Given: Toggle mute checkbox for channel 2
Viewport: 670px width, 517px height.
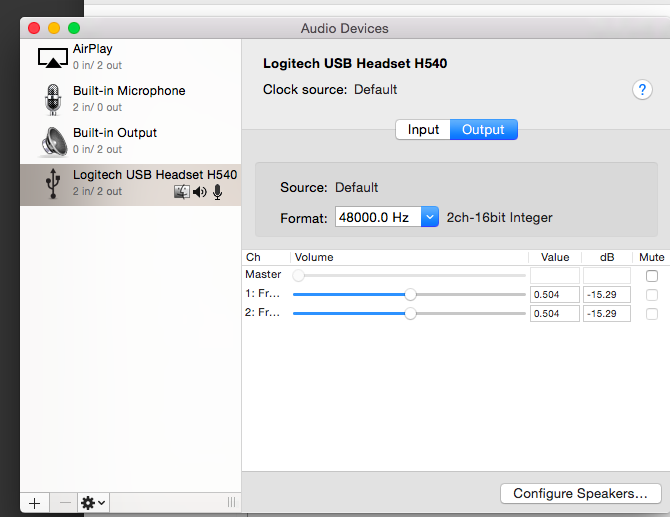Looking at the screenshot, I should click(652, 314).
